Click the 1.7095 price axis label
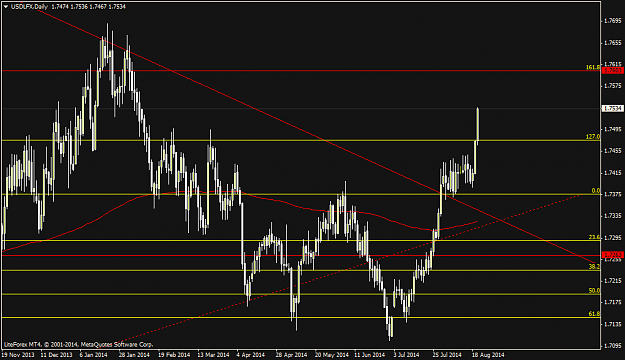 [613, 346]
